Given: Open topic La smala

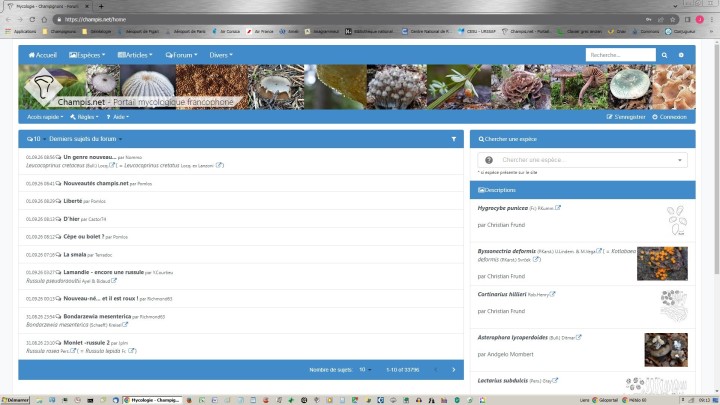Looking at the screenshot, I should coord(75,254).
